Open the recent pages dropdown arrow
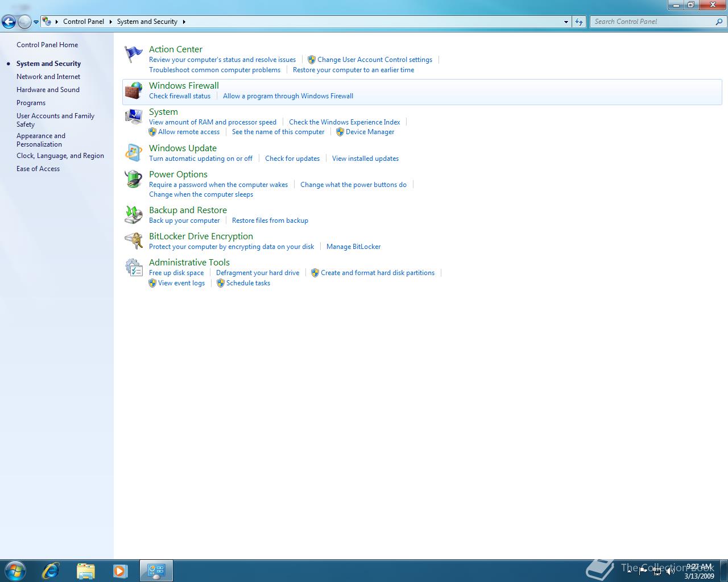Viewport: 728px width, 582px height. click(x=36, y=22)
